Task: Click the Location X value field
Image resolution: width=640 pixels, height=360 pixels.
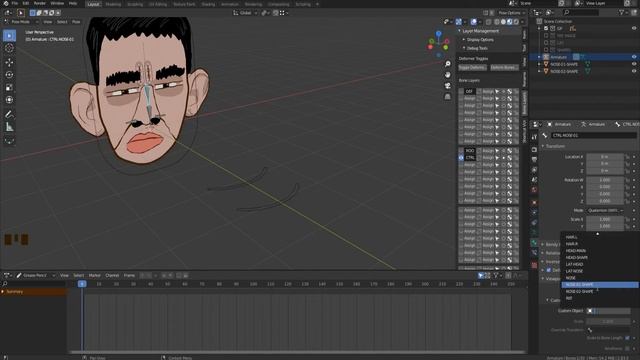Action: pyautogui.click(x=605, y=157)
